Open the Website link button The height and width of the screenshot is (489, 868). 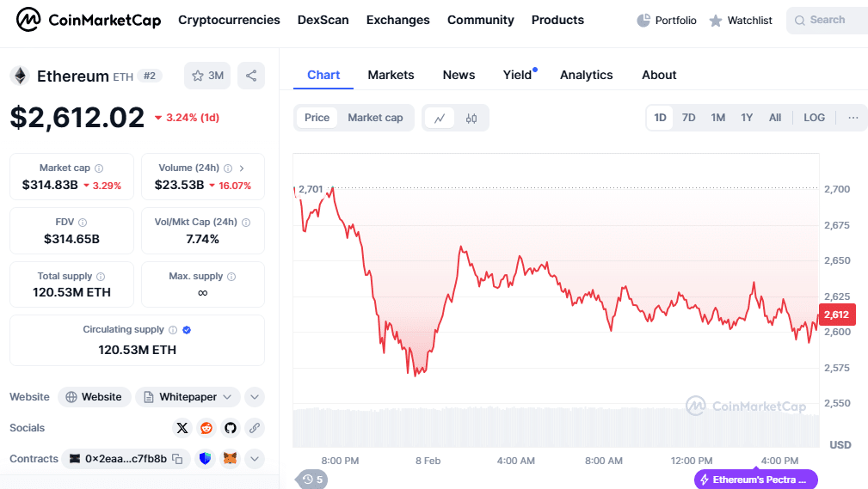(x=94, y=397)
